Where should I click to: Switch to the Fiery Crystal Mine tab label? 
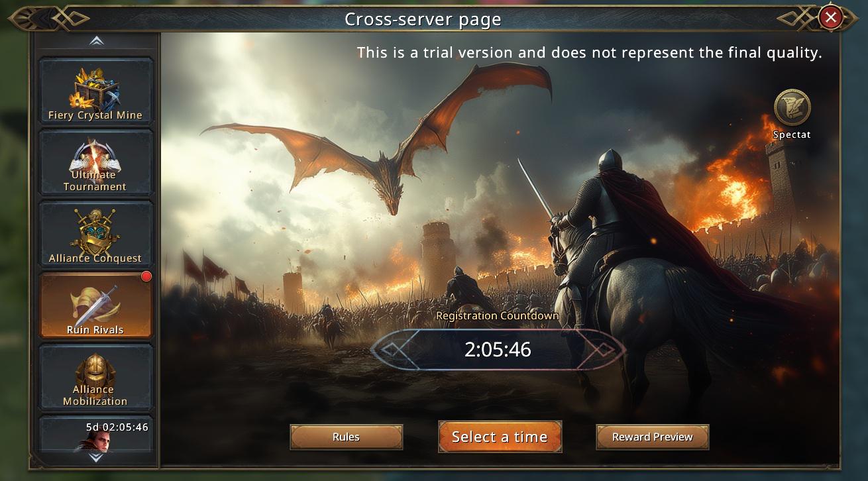coord(95,115)
